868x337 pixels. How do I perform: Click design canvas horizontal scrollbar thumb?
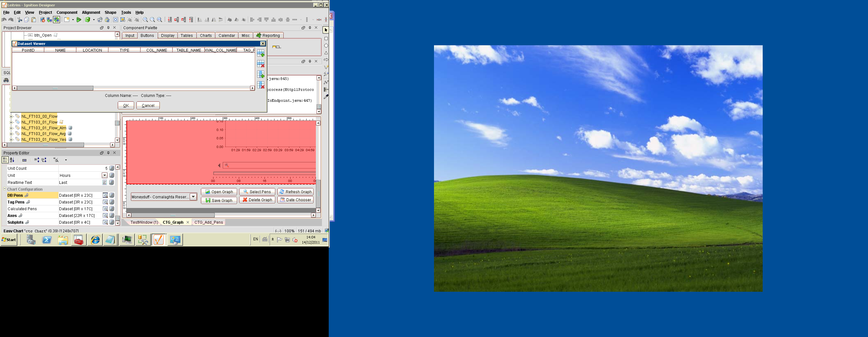click(173, 215)
